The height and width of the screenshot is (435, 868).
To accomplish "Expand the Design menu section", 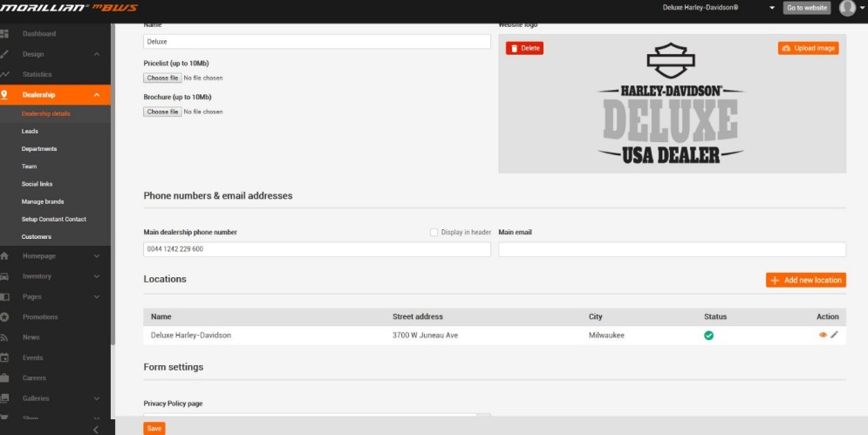I will coord(96,54).
